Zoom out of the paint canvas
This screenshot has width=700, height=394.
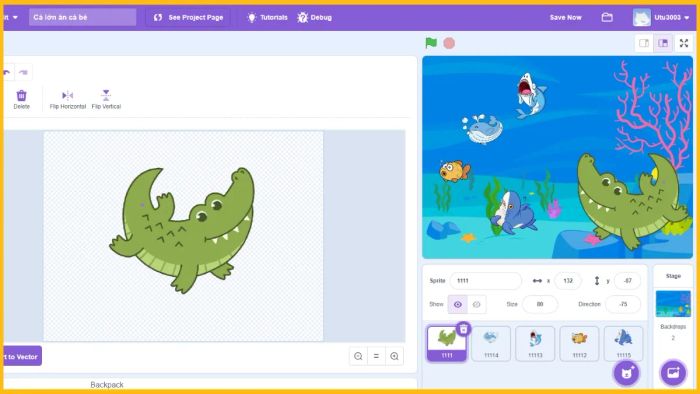(x=358, y=356)
